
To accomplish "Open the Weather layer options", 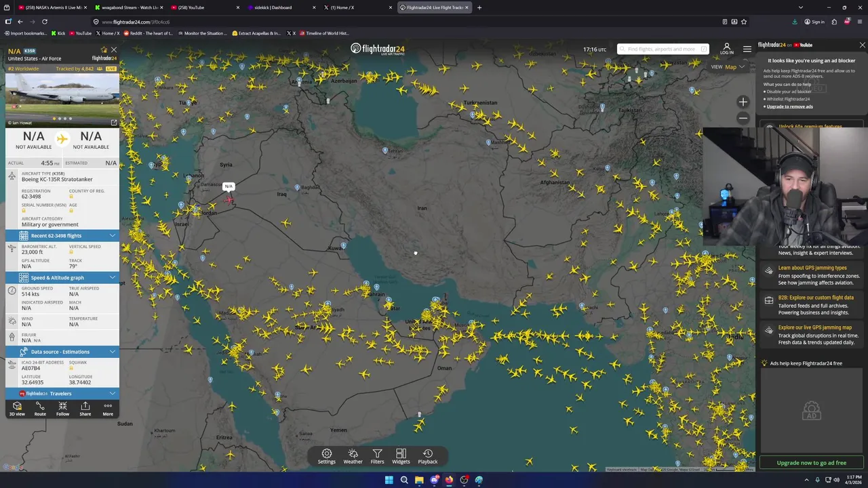I will pos(353,456).
